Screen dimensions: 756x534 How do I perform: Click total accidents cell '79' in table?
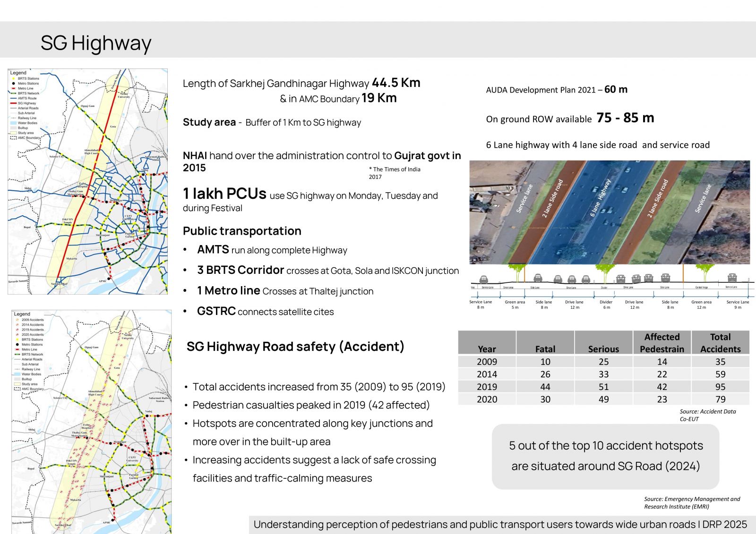click(x=721, y=399)
